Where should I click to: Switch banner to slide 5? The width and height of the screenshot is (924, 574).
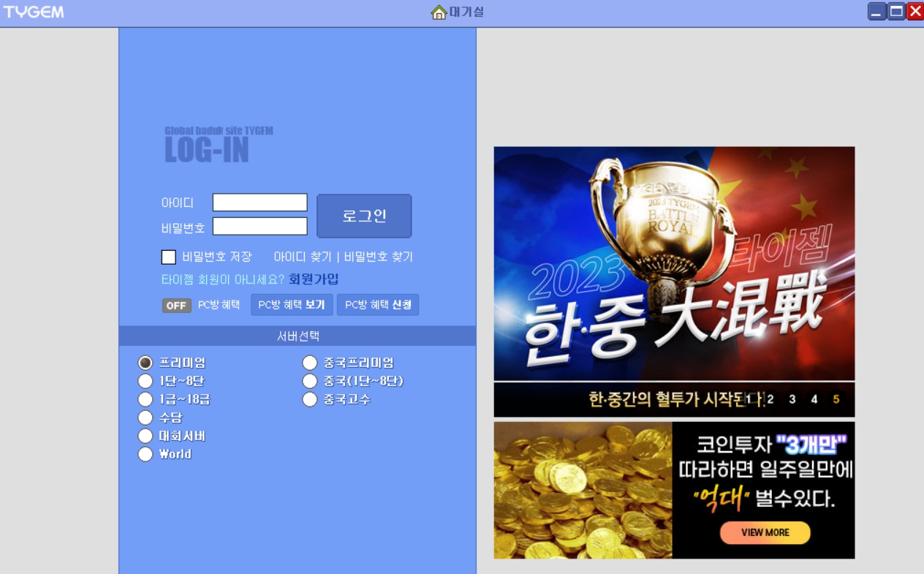coord(836,399)
